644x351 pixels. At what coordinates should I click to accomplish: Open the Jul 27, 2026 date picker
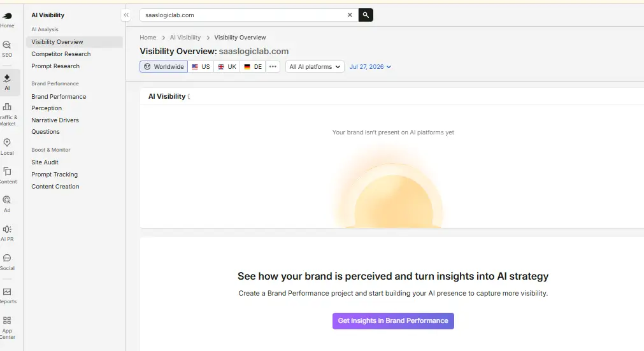coord(370,66)
